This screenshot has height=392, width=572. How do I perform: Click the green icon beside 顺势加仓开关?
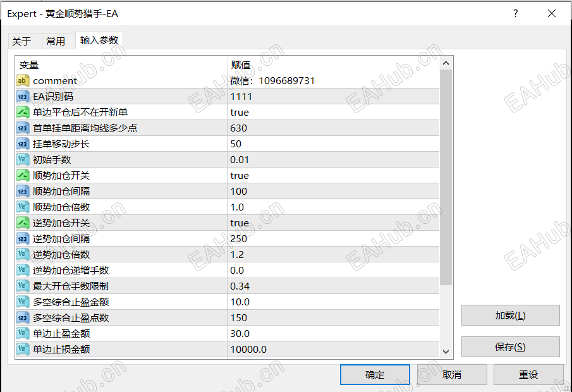pos(23,176)
